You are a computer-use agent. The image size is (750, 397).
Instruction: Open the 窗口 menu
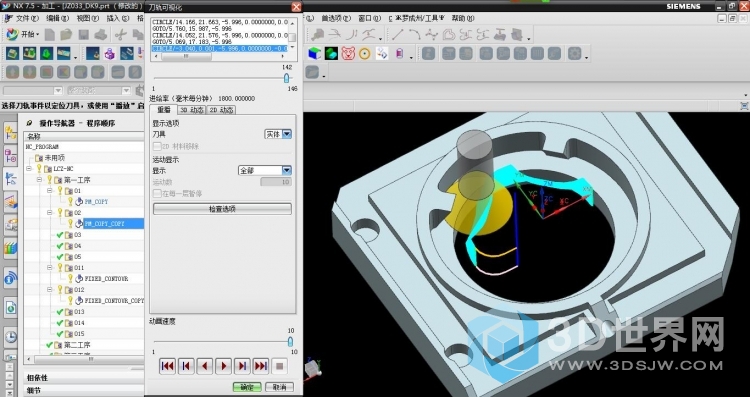tap(369, 18)
